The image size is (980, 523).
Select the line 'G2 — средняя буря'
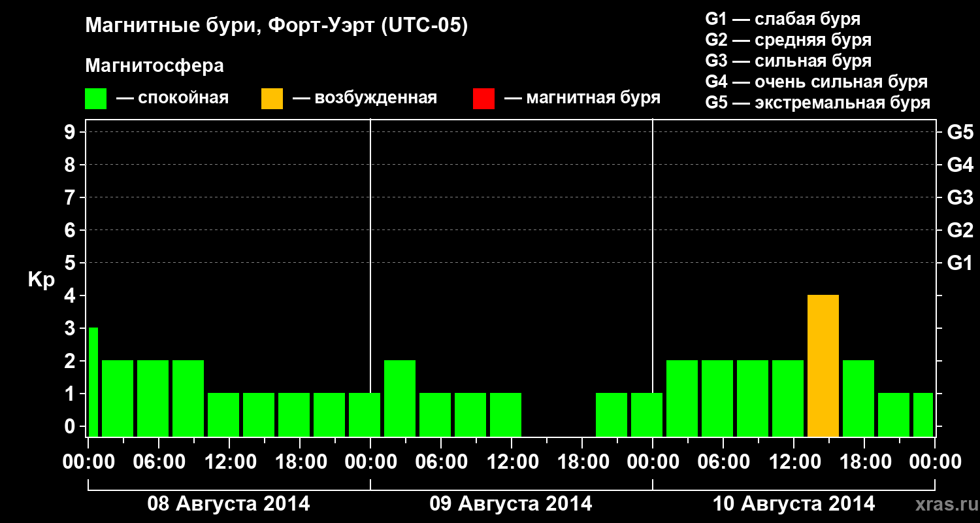coord(789,40)
